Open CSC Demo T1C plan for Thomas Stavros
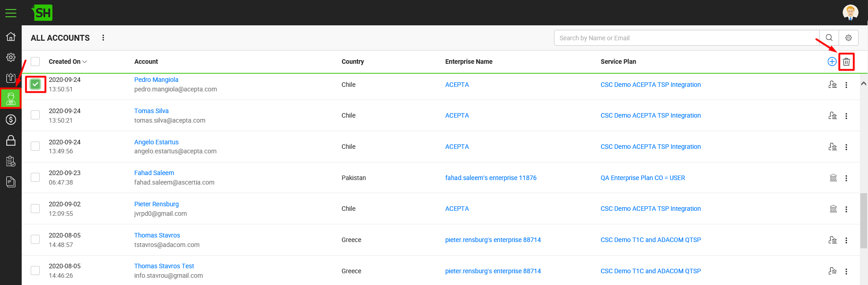The image size is (868, 285). click(x=651, y=240)
